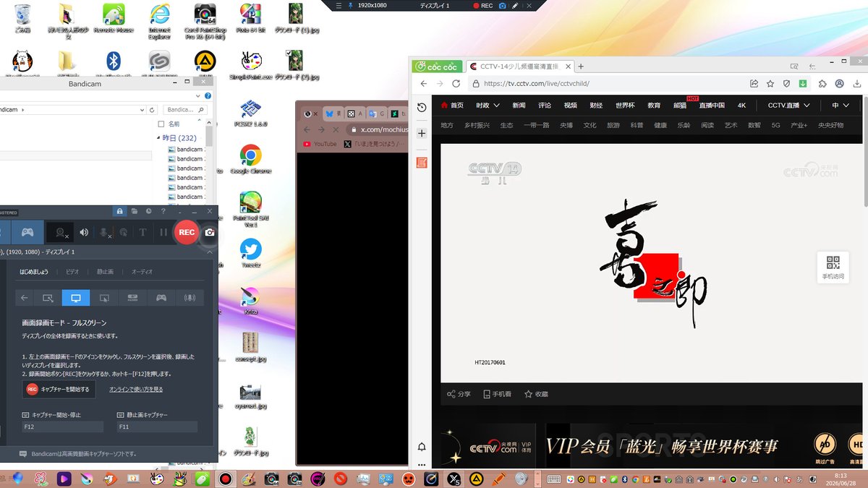868x488 pixels.
Task: Click the red REC button in Bandicam
Action: point(187,232)
